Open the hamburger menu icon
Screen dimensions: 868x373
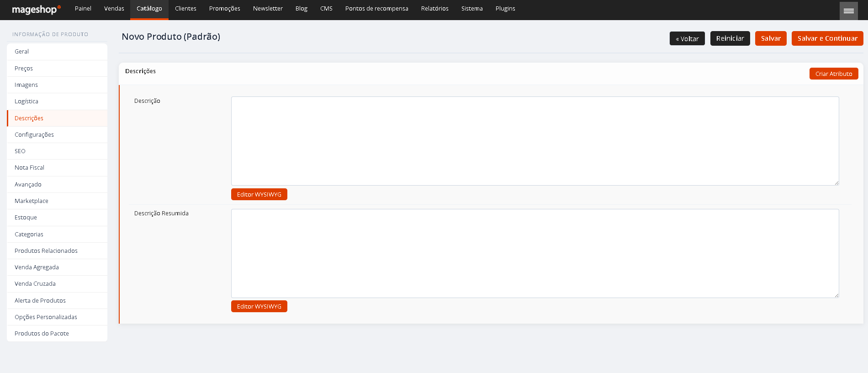pyautogui.click(x=848, y=11)
